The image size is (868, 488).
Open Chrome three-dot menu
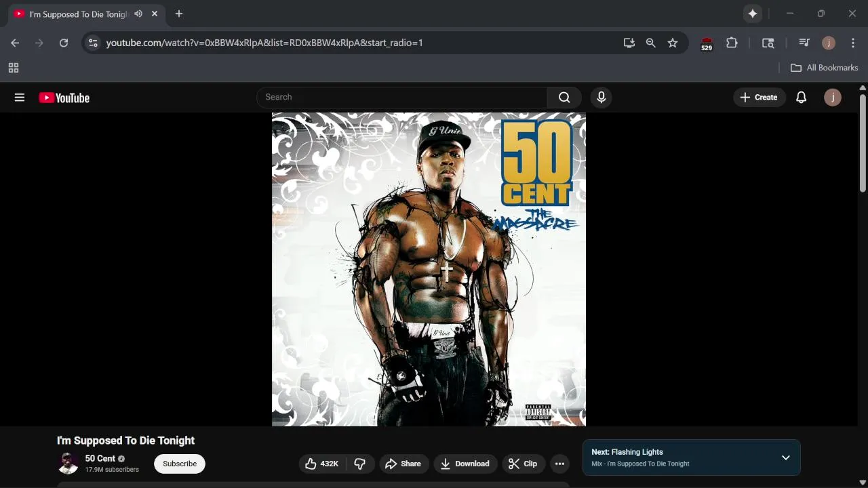(853, 43)
